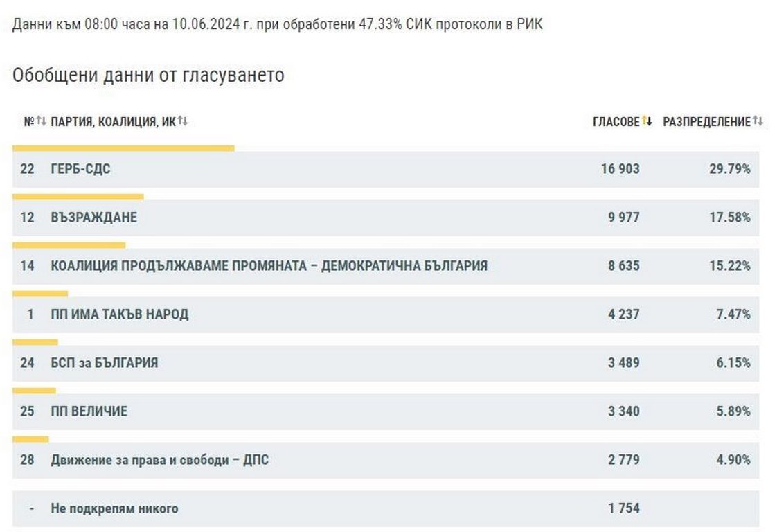Image resolution: width=777 pixels, height=532 pixels.
Task: Select the ГЕРБ-СДС party name
Action: (x=80, y=169)
